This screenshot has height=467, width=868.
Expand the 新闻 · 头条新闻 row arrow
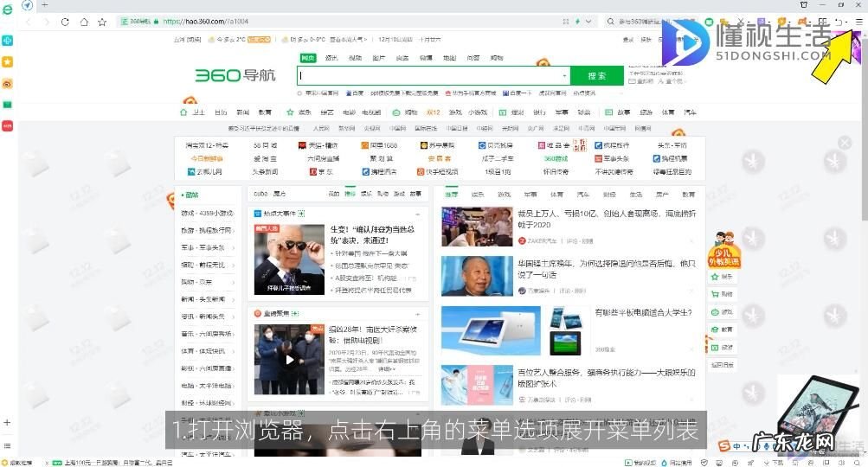233,299
